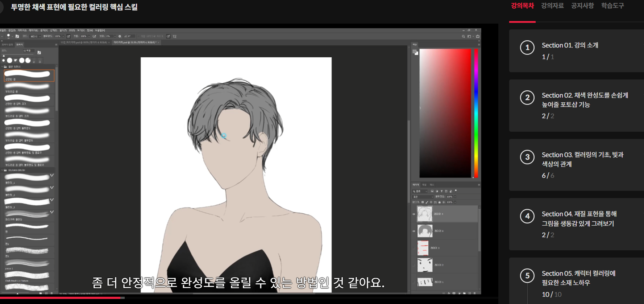Open Section 04 재질 표현 section
Screen dimensions: 644x304
(577, 224)
